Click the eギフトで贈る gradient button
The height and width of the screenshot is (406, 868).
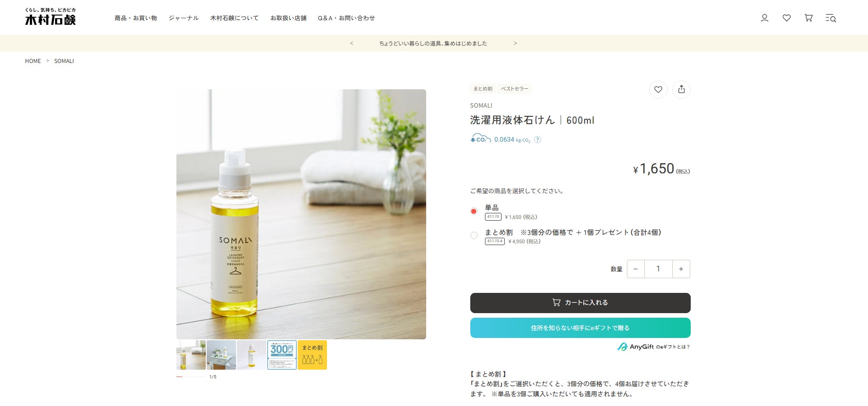(581, 328)
